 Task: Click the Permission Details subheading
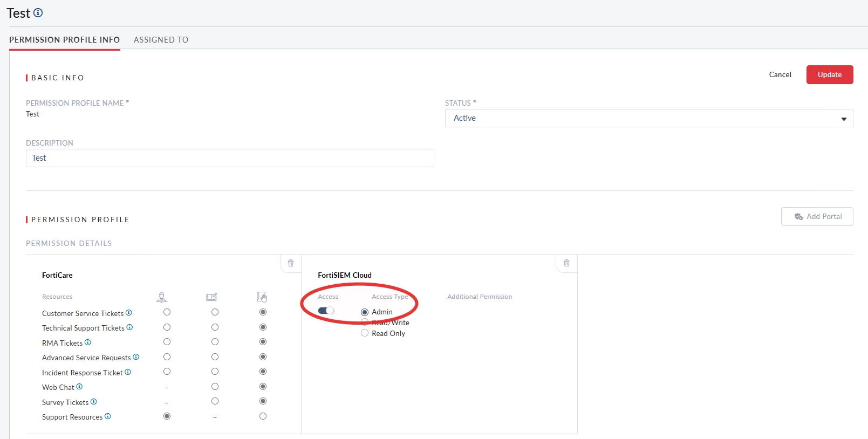click(69, 243)
